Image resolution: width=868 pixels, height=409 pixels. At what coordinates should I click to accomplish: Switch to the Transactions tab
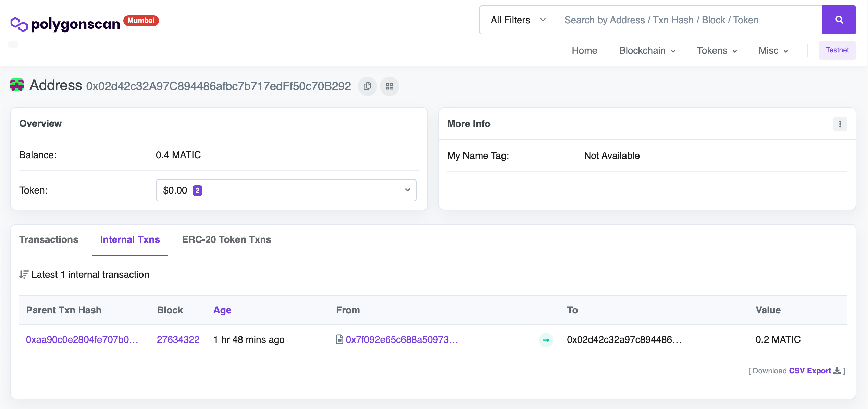coord(49,239)
